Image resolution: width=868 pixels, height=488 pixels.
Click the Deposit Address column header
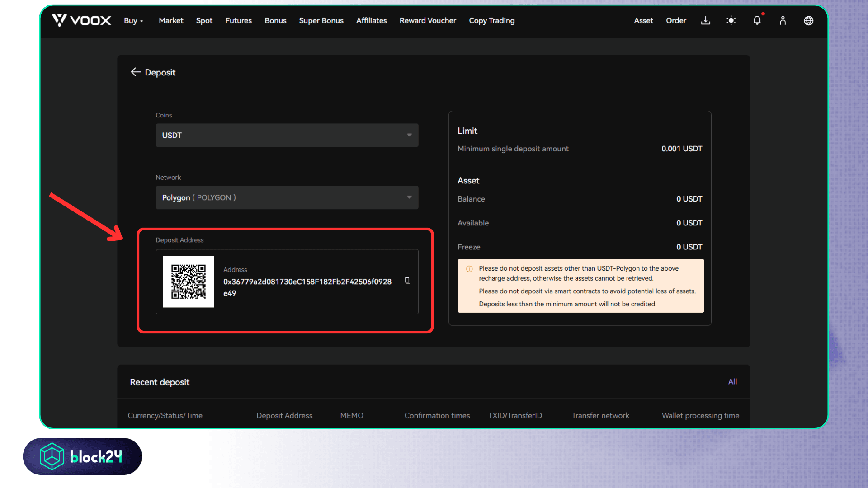click(284, 415)
